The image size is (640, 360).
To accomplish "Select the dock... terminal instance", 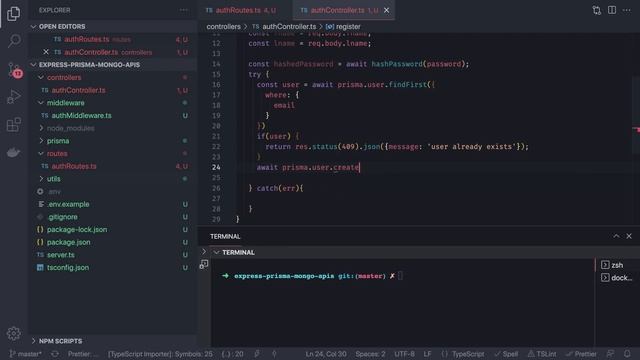I will point(616,278).
